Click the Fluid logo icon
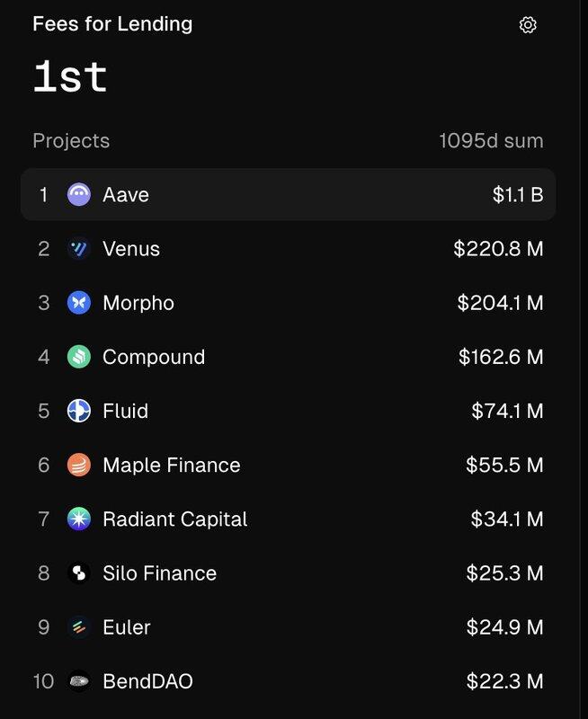 (79, 411)
